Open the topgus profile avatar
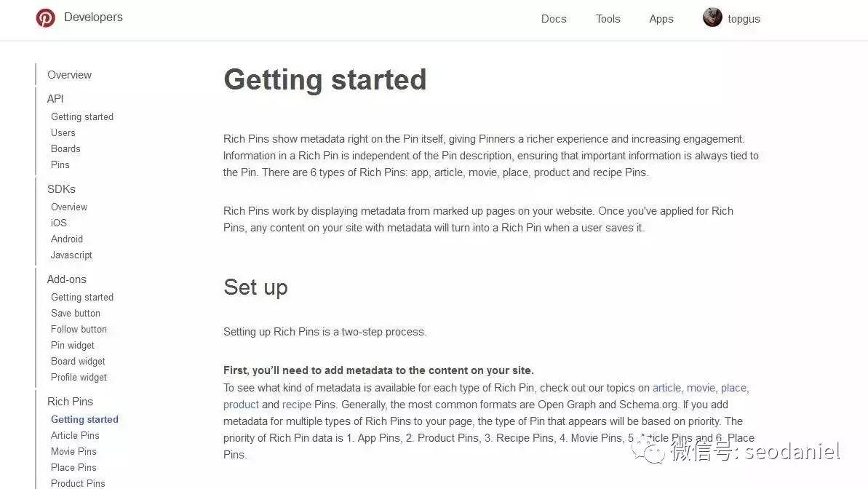 tap(712, 17)
